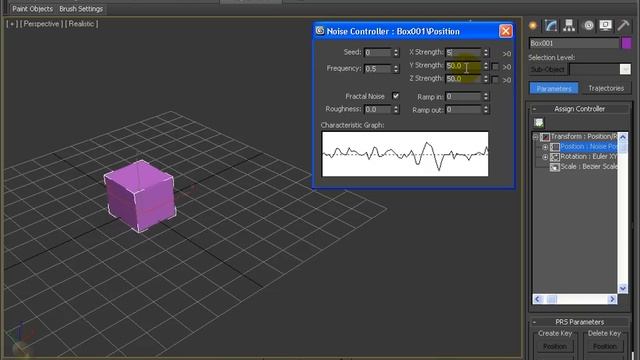Click the Sub-Object button
This screenshot has height=360, width=640.
coord(548,69)
